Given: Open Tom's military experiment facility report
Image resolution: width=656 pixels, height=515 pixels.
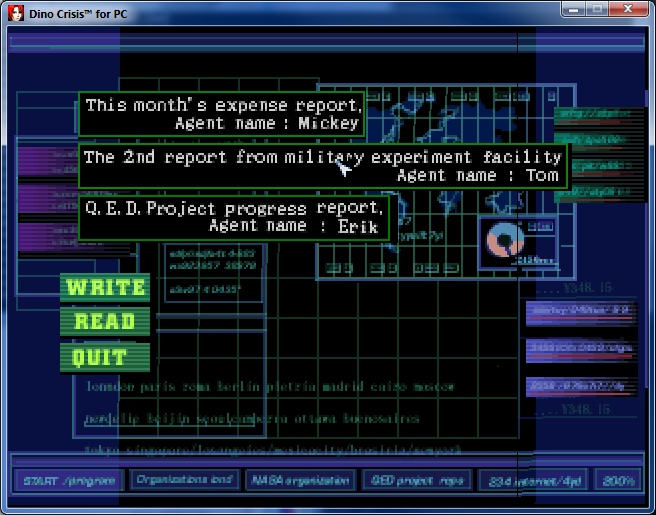Looking at the screenshot, I should (323, 166).
